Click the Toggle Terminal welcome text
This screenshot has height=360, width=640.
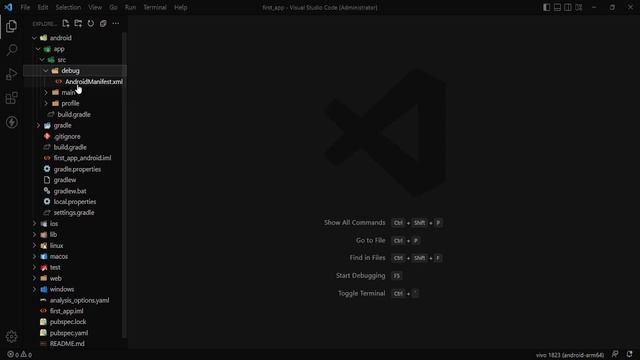pyautogui.click(x=361, y=293)
